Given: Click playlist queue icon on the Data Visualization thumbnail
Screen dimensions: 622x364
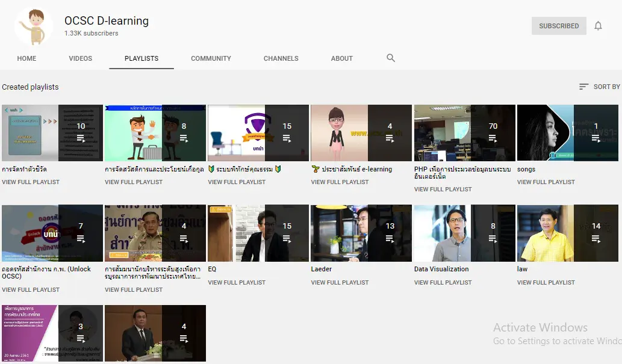Looking at the screenshot, I should [x=493, y=239].
